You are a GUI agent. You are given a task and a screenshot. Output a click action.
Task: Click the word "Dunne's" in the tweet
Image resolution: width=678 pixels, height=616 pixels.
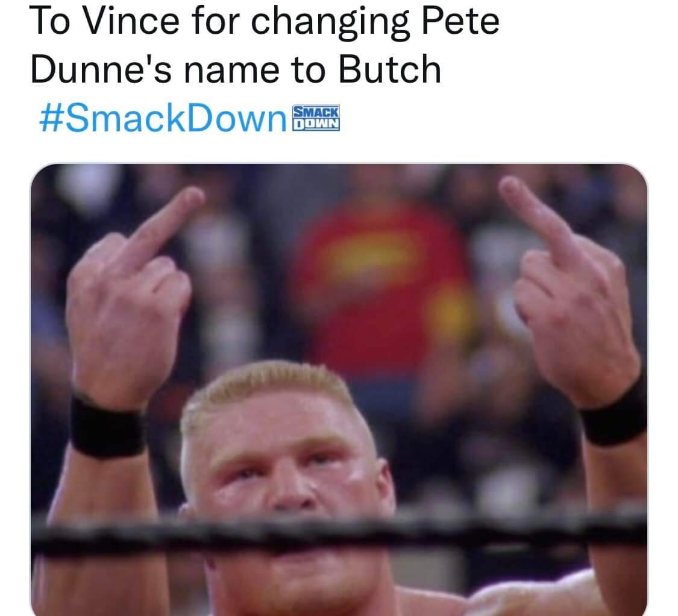pyautogui.click(x=101, y=70)
